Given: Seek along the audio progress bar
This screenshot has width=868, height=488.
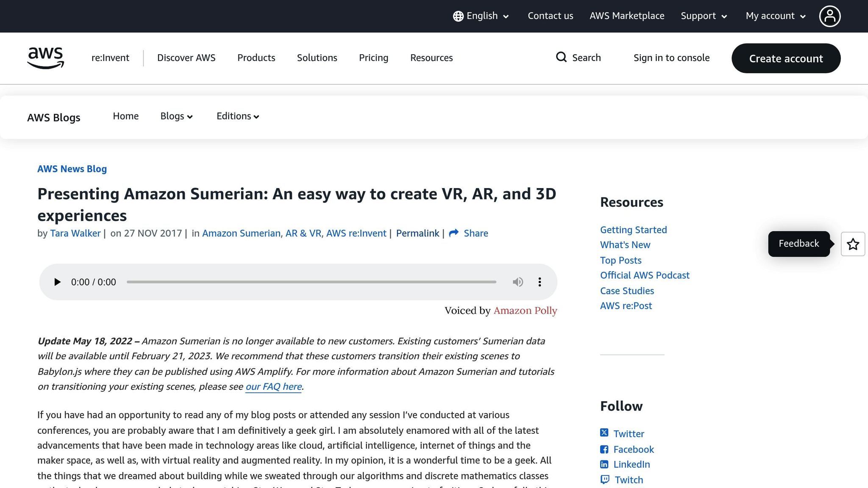Looking at the screenshot, I should coord(311,282).
